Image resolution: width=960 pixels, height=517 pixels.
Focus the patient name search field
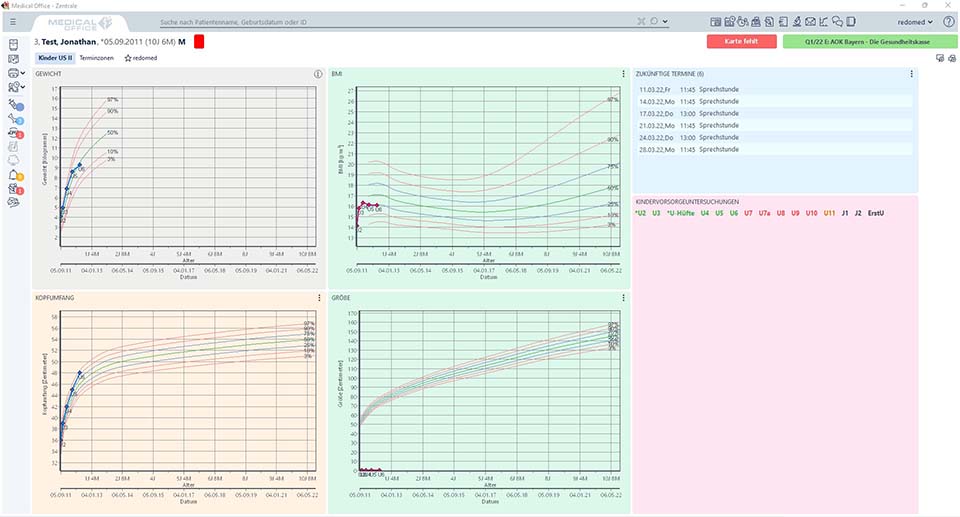coord(395,22)
